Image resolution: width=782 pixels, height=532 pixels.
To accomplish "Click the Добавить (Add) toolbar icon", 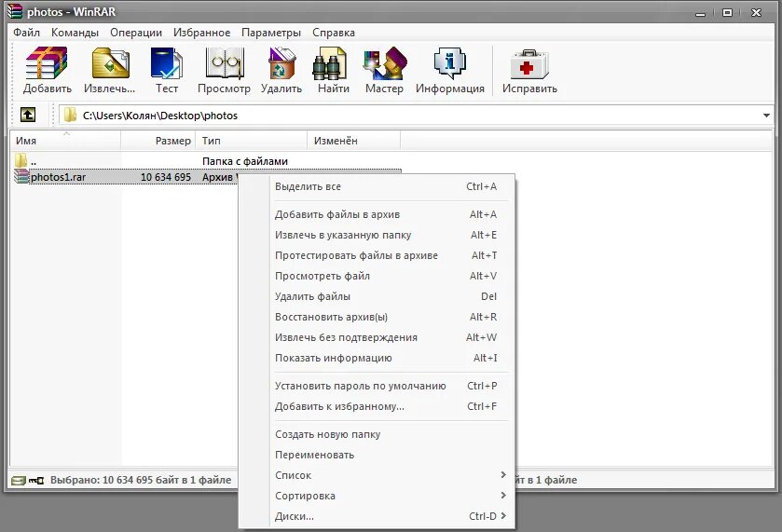I will pyautogui.click(x=47, y=62).
